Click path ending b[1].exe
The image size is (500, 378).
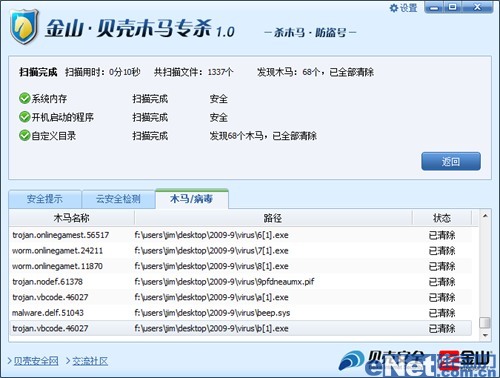tap(211, 328)
